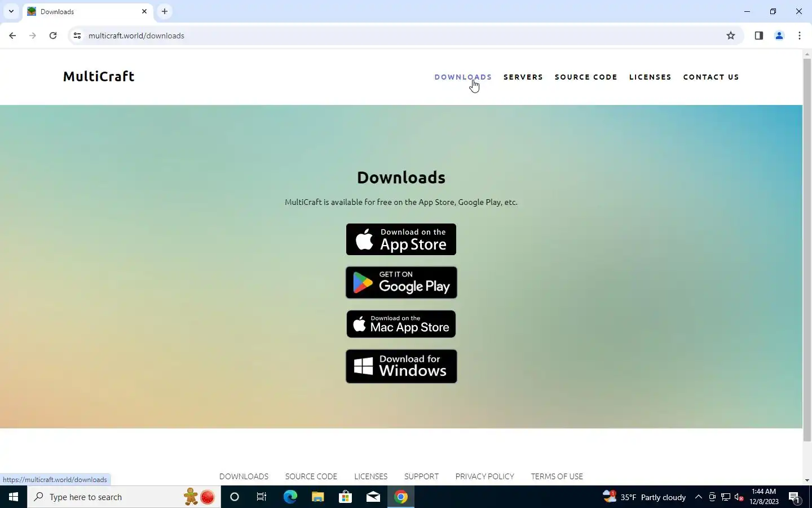Click the Type here to search box

(124, 497)
